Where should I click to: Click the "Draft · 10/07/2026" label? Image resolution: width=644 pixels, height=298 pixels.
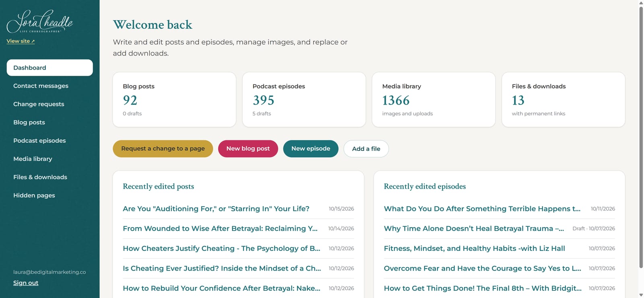pos(594,228)
